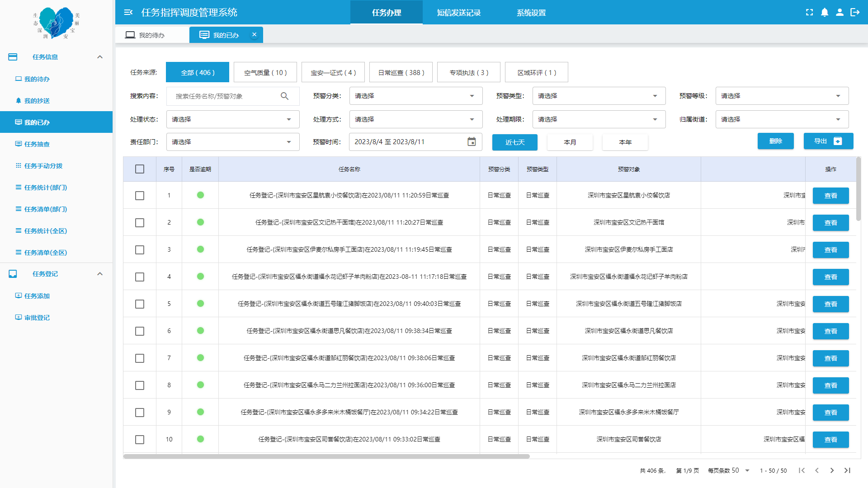
Task: Open calendar icon for 预警时间
Action: coord(472,142)
